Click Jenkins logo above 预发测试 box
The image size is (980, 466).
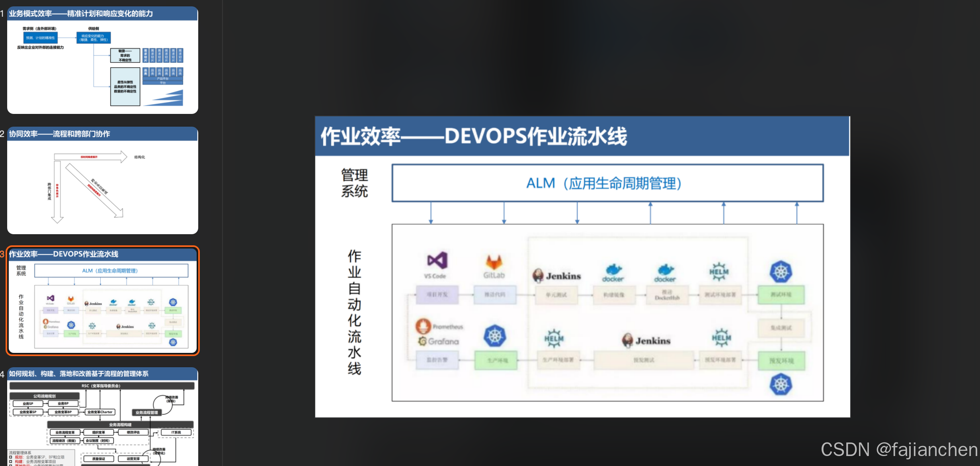click(628, 340)
